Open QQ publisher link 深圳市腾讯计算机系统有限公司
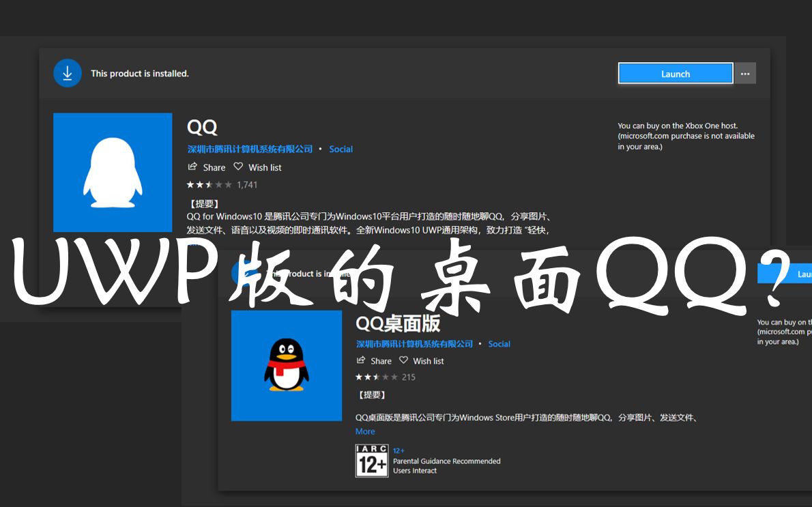The height and width of the screenshot is (507, 812). coord(250,149)
